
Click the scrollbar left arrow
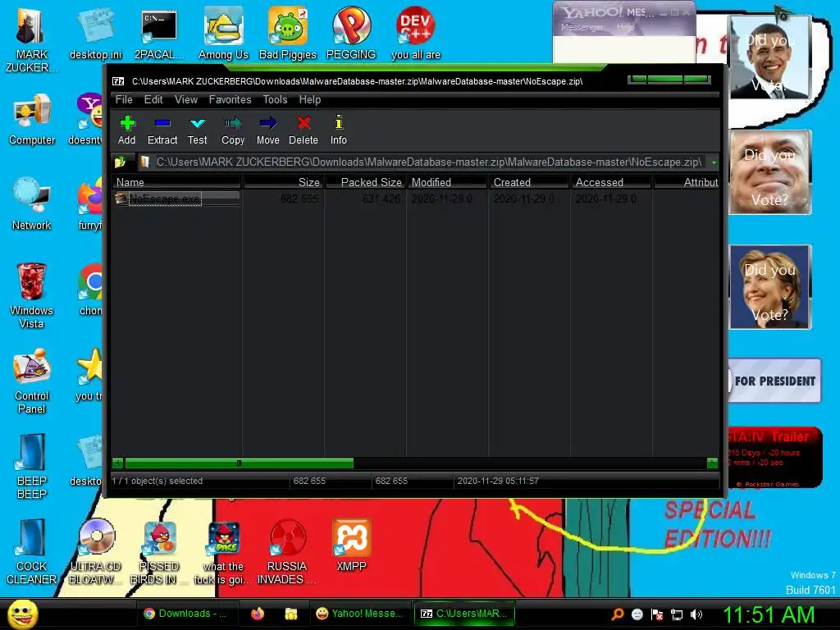pos(118,463)
